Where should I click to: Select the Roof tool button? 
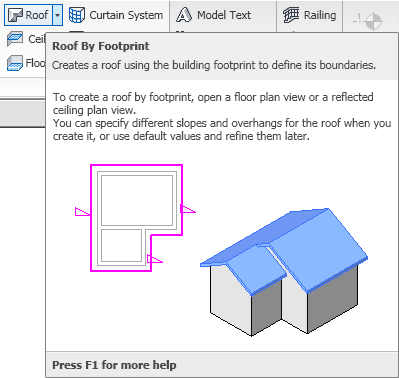(x=28, y=15)
